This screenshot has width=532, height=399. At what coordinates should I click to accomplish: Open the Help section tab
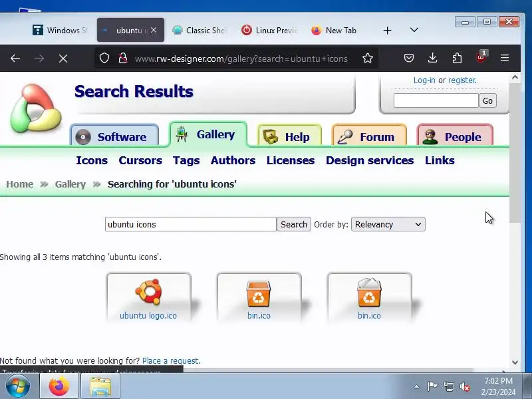[x=289, y=136]
